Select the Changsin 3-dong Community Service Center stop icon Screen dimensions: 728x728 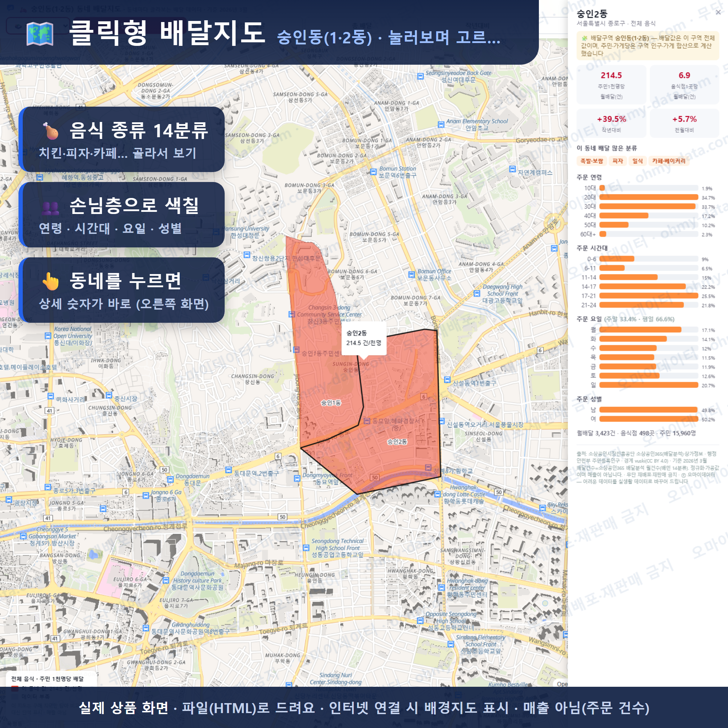tap(291, 314)
